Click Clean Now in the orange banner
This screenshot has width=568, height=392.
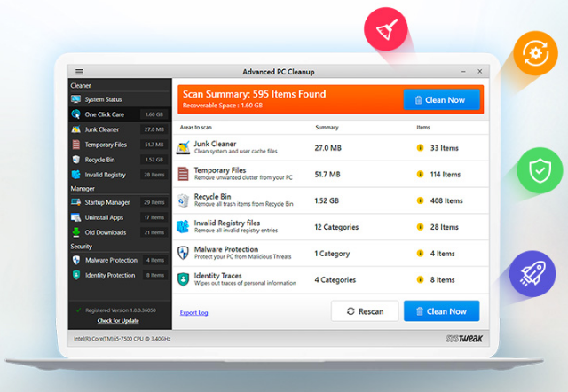pos(442,100)
